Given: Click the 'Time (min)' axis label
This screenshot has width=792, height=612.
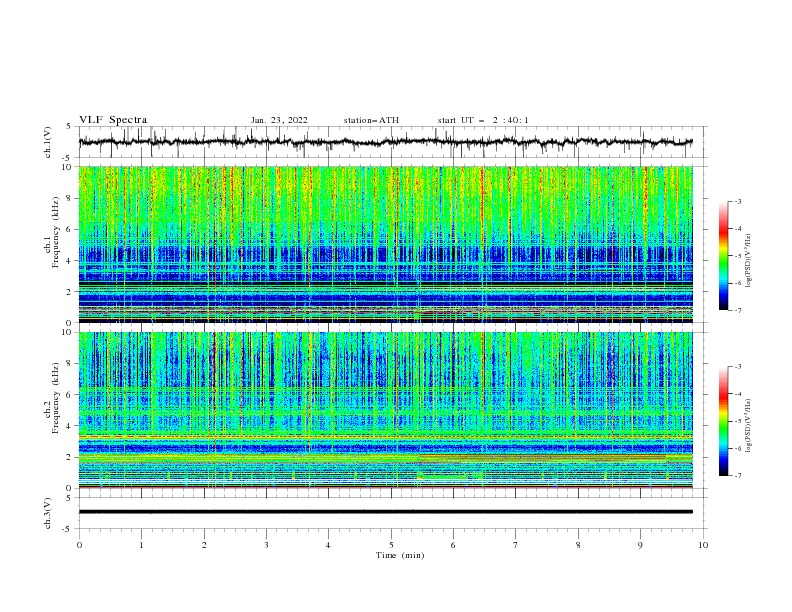Looking at the screenshot, I should coord(400,555).
